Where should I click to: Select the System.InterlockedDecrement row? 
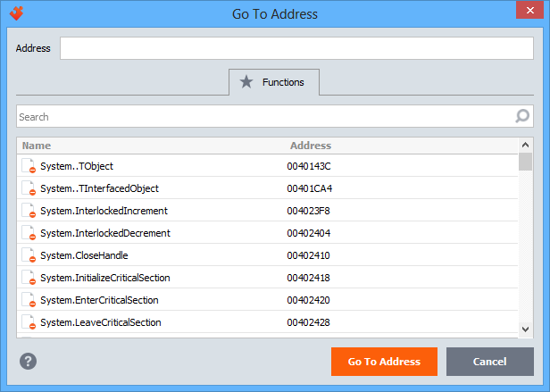(x=104, y=233)
